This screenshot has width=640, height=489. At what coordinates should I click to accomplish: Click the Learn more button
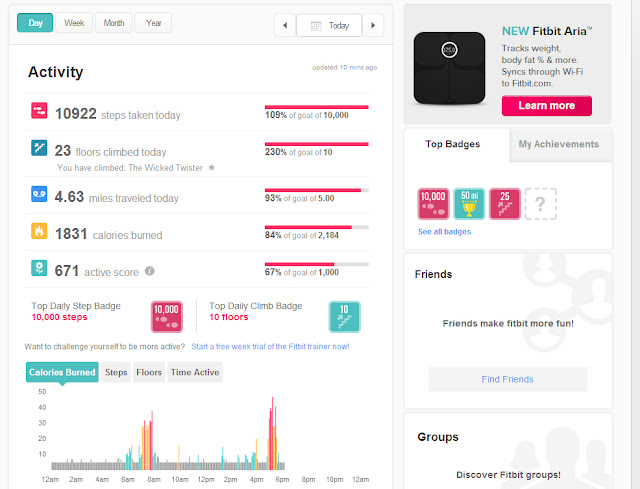tap(547, 106)
